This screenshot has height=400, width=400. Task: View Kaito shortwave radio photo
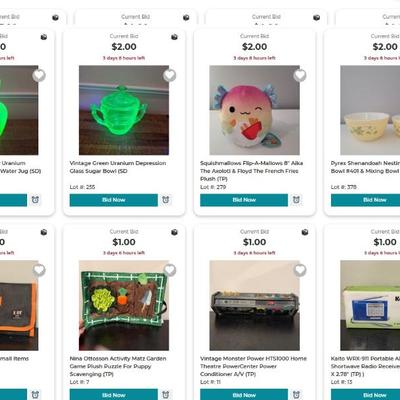click(370, 305)
